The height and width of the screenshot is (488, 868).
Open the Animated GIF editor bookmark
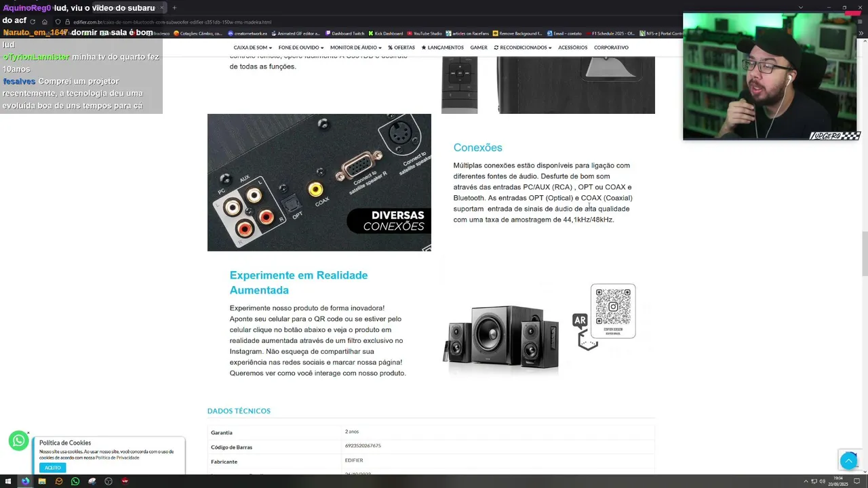(295, 33)
